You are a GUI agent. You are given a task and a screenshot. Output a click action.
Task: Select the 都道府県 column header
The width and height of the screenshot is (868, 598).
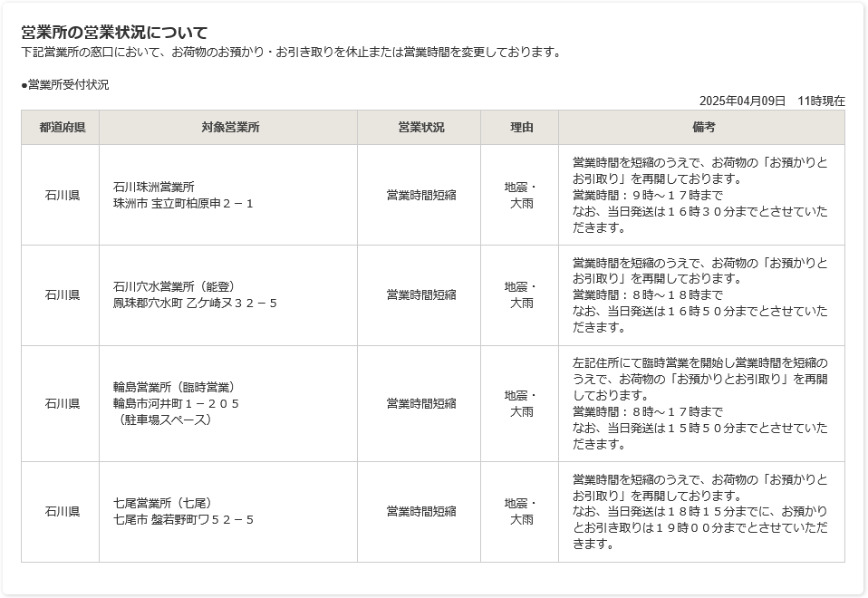(x=62, y=128)
